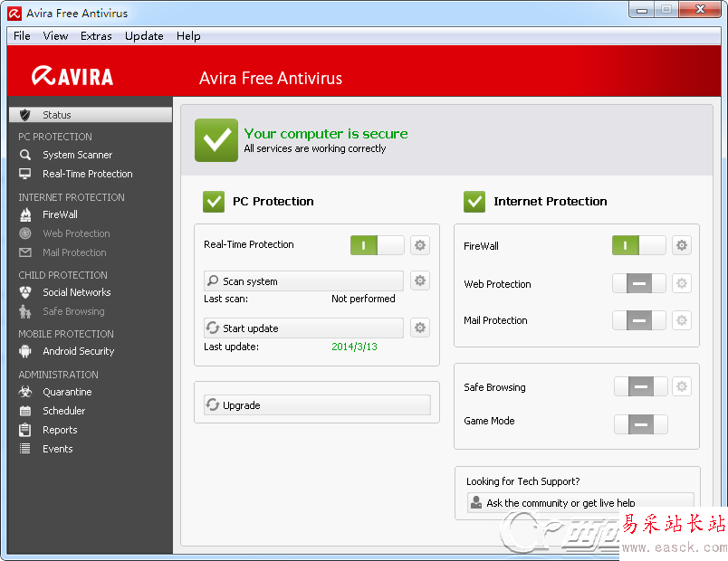Screen dimensions: 728x561
Task: Click the 'Not performed' last scan value
Action: pos(363,299)
